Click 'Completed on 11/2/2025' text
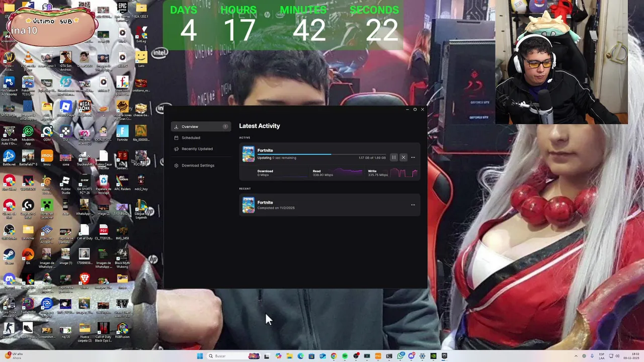 pos(276,208)
